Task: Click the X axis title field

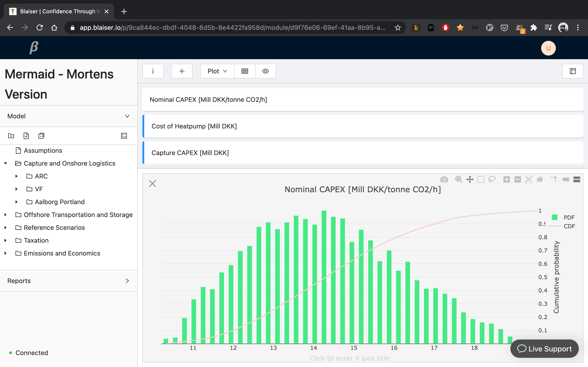Action: pos(349,358)
